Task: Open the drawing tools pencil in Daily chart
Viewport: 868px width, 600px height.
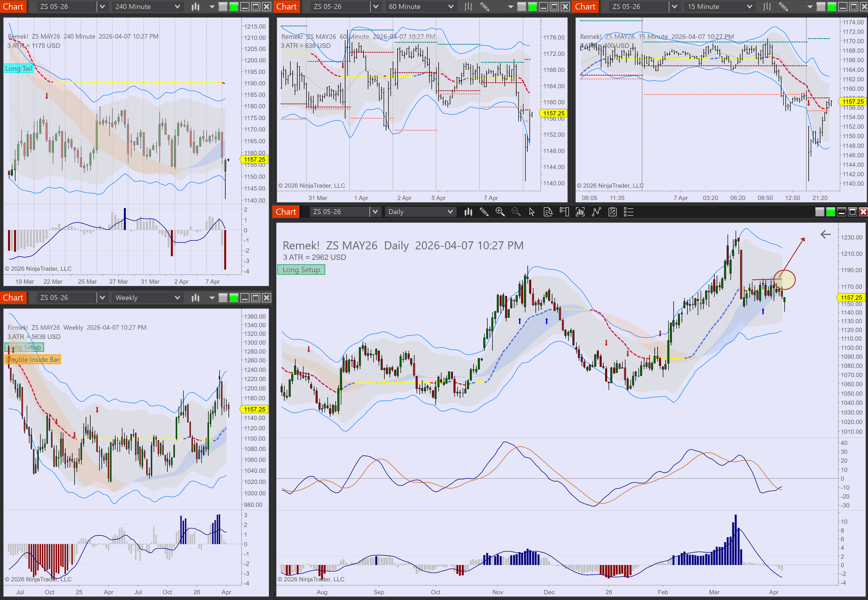Action: pyautogui.click(x=484, y=212)
